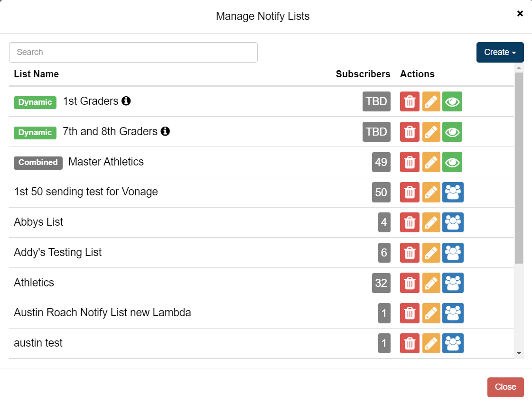532x403 pixels.
Task: Delete the 1st Graders list
Action: click(410, 101)
